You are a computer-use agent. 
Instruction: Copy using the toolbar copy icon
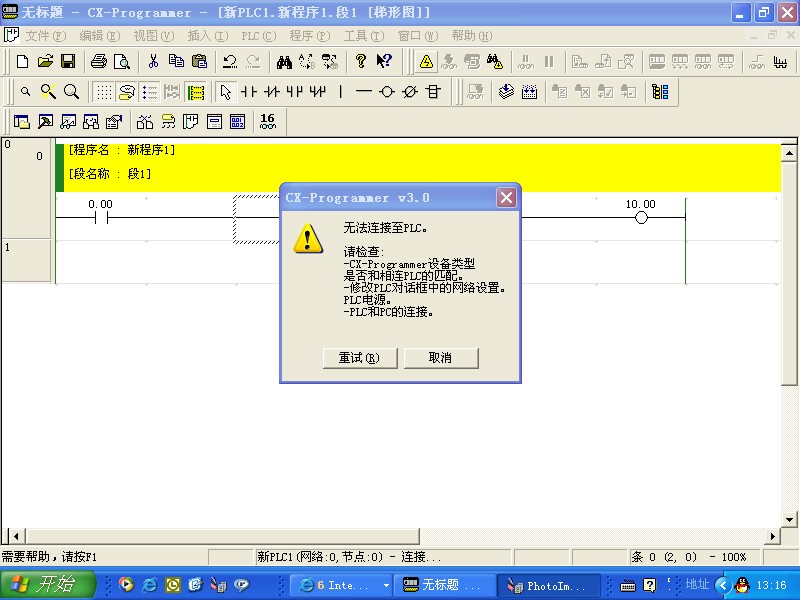click(x=177, y=62)
